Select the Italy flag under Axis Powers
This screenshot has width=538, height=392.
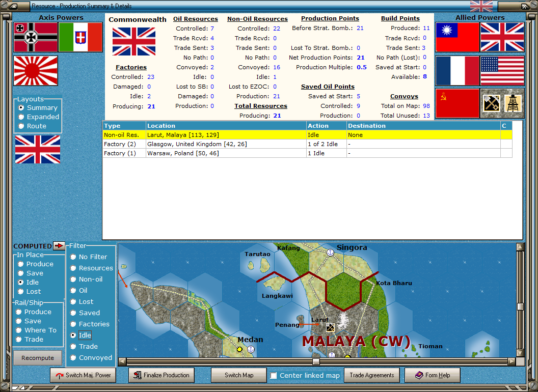(80, 37)
